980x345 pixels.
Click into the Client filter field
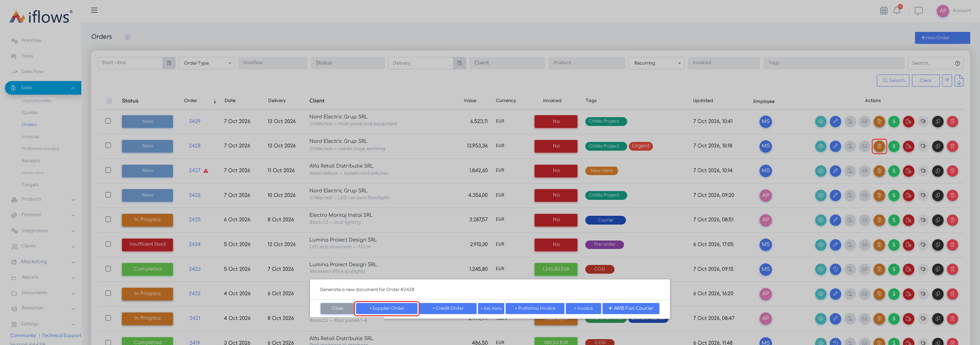pyautogui.click(x=507, y=63)
